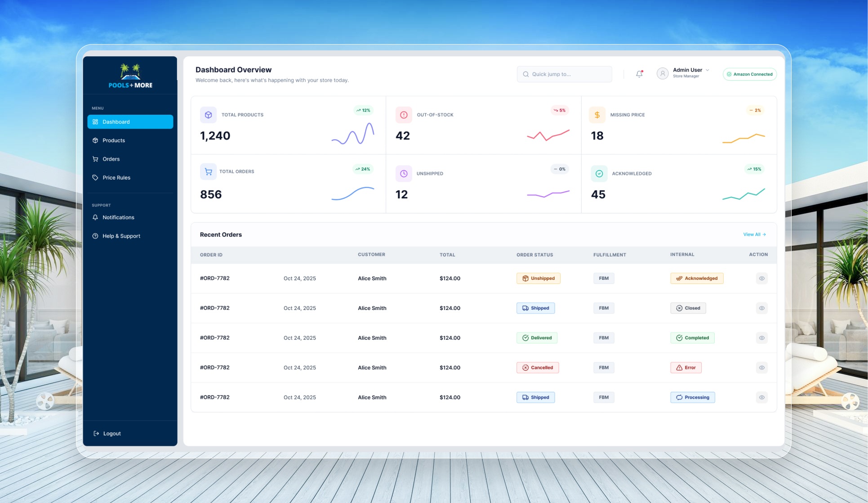Click the Acknowledged checkmark circle icon
868x503 pixels.
(599, 174)
